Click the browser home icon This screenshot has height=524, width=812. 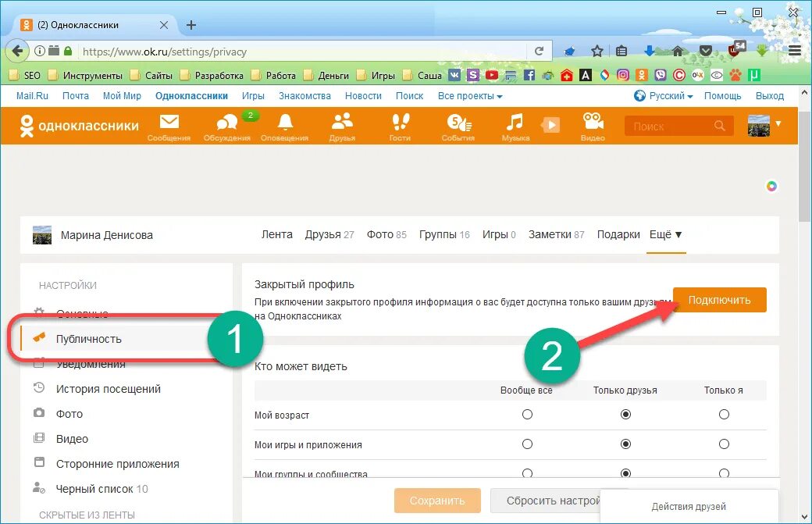(x=678, y=50)
